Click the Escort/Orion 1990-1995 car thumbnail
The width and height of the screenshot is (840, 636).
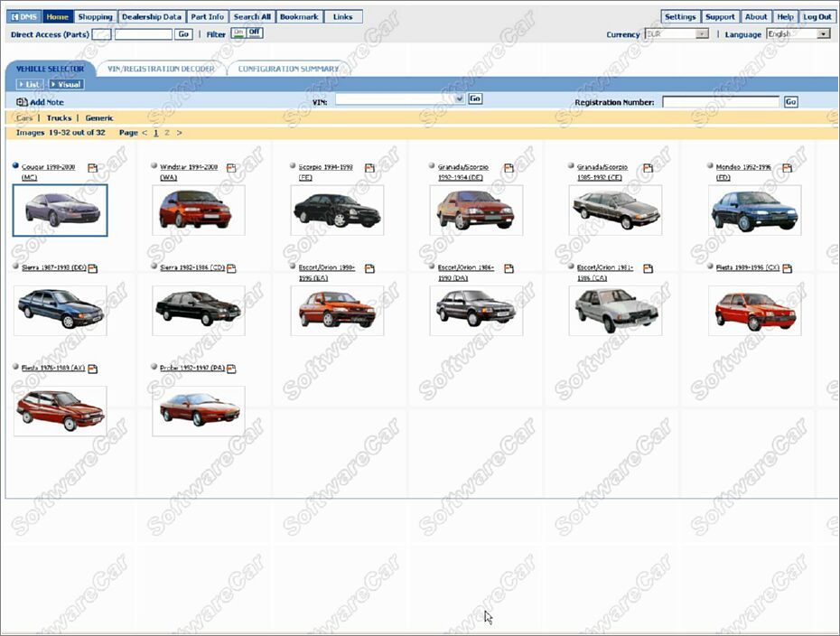click(x=337, y=309)
